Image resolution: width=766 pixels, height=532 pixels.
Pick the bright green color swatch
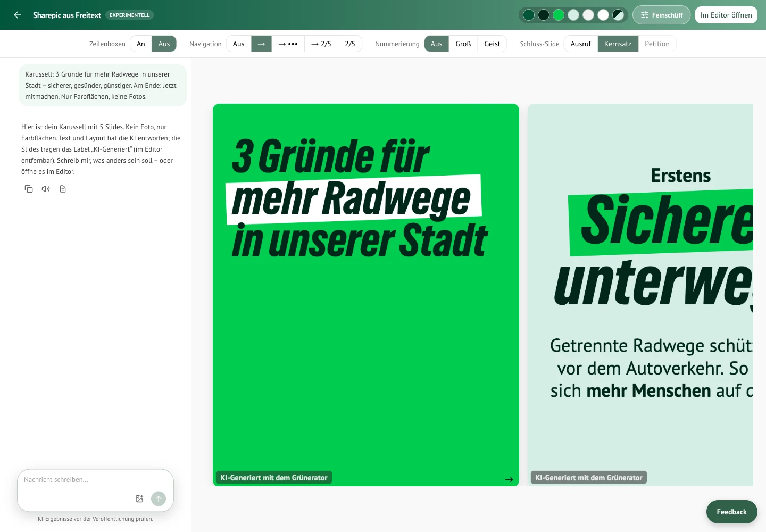[x=559, y=15]
